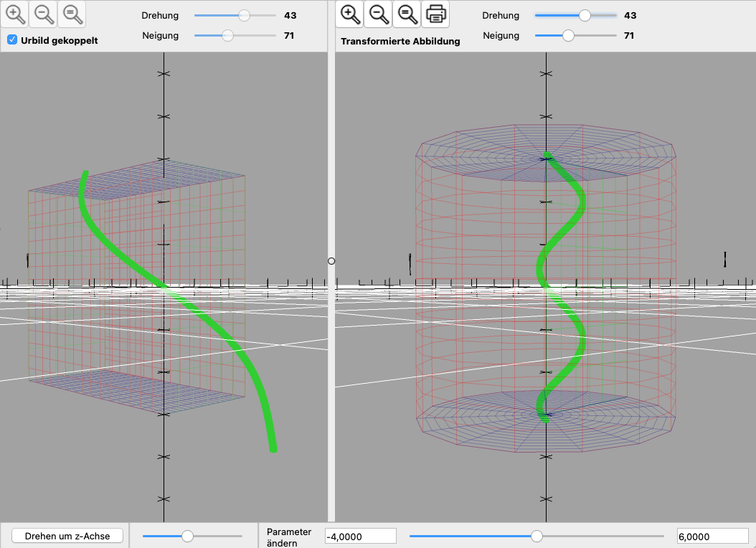Zoom in on the transformed image panel

point(349,14)
